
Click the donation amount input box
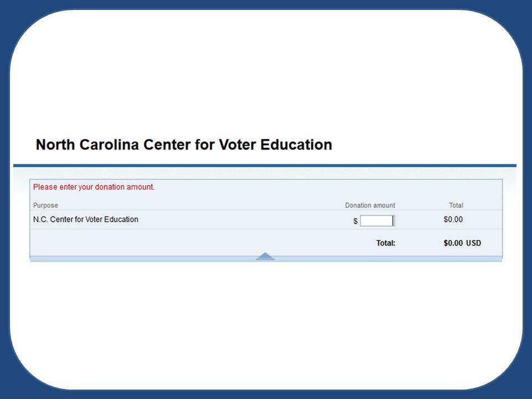point(377,221)
